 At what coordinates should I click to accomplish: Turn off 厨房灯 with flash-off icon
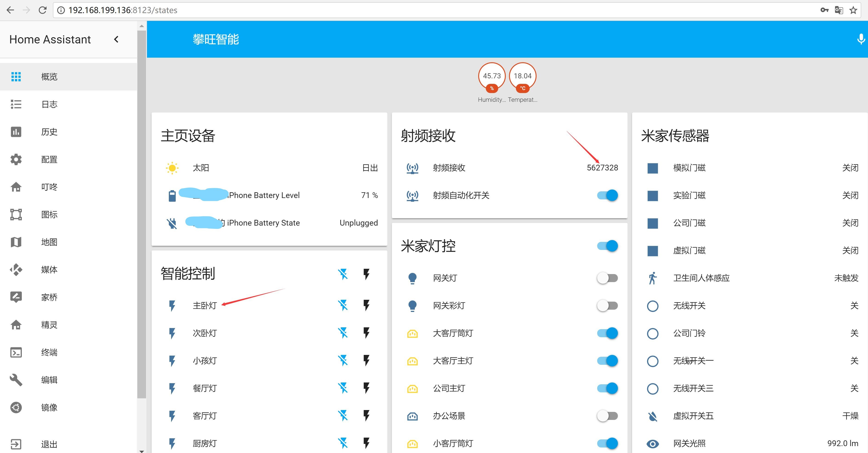343,443
